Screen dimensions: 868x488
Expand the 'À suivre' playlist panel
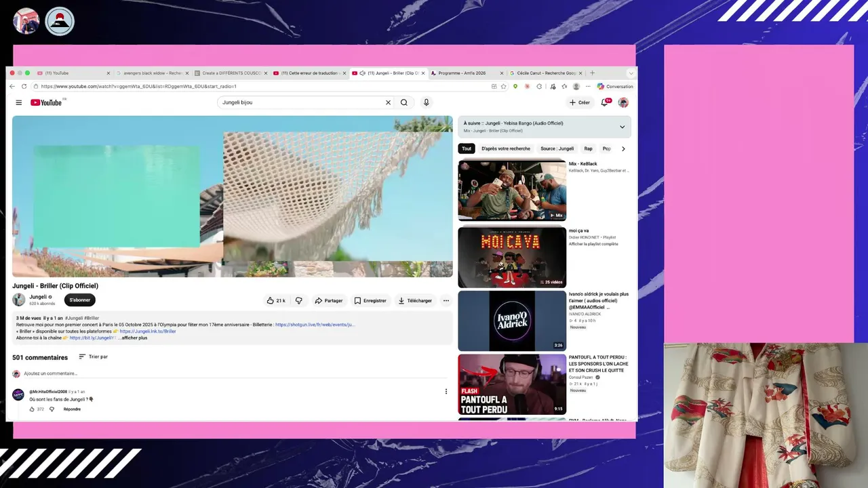click(622, 127)
